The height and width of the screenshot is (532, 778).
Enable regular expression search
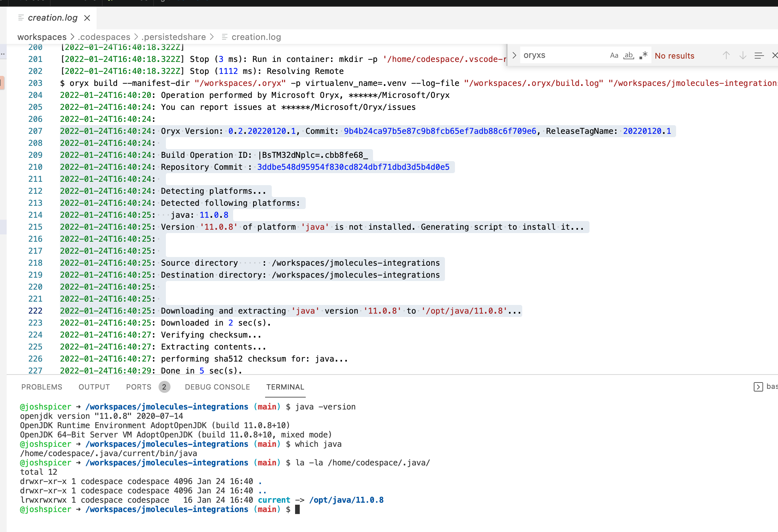[643, 55]
